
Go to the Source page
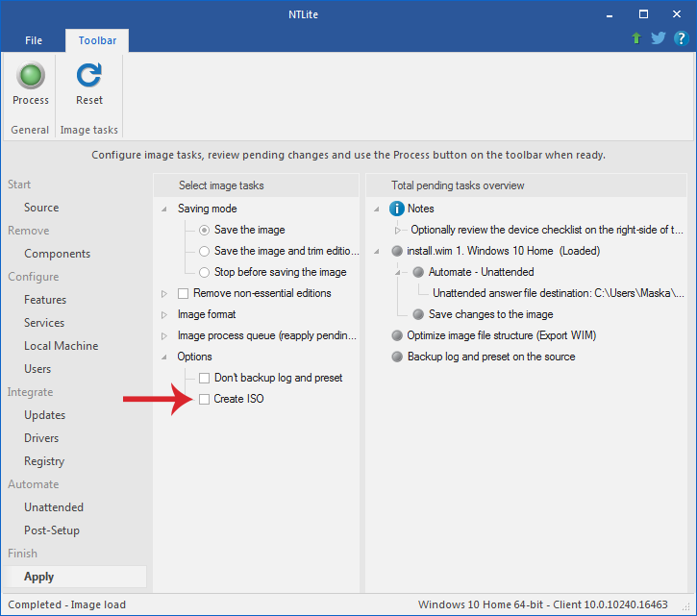tap(41, 208)
